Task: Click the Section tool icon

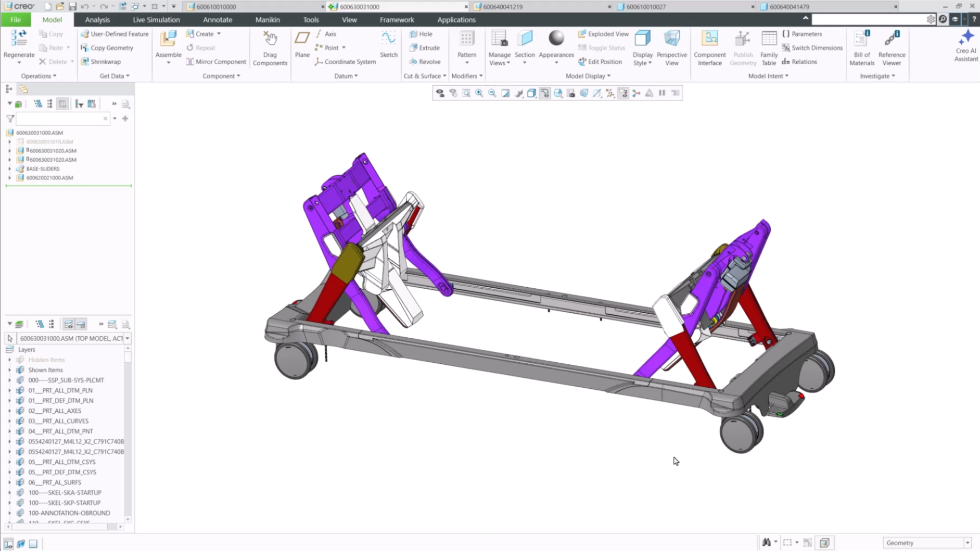Action: pos(525,38)
